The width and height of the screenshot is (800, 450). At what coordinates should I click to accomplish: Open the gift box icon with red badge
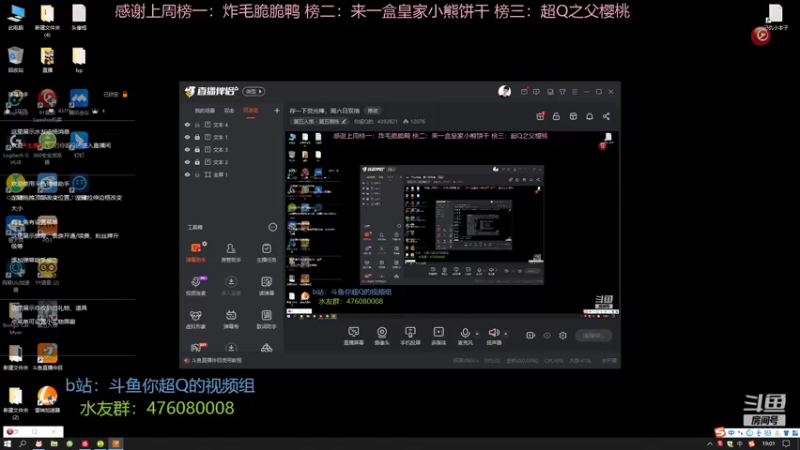pyautogui.click(x=540, y=116)
